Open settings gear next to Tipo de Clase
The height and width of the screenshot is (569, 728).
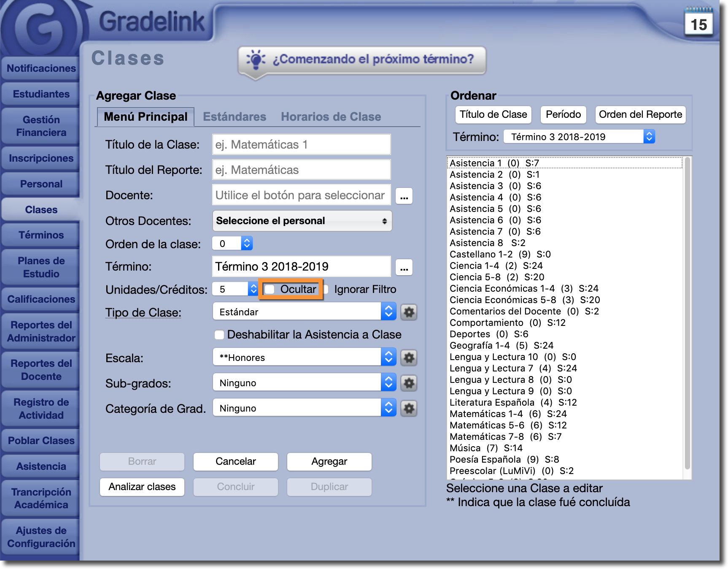408,312
